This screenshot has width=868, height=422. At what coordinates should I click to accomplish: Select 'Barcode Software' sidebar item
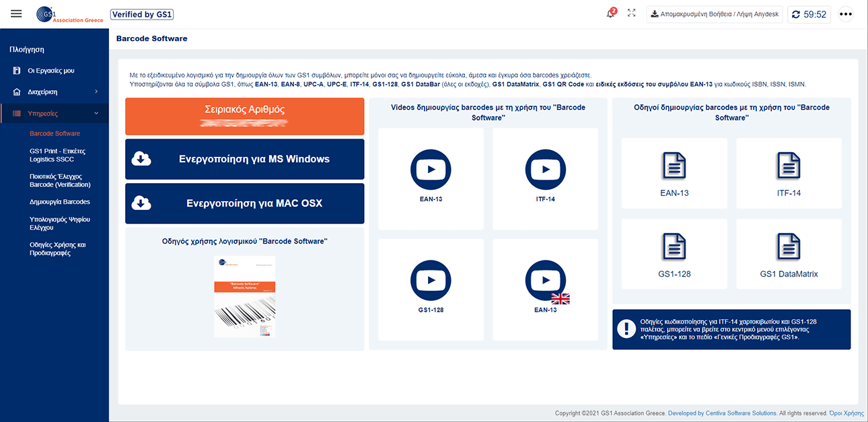[55, 133]
